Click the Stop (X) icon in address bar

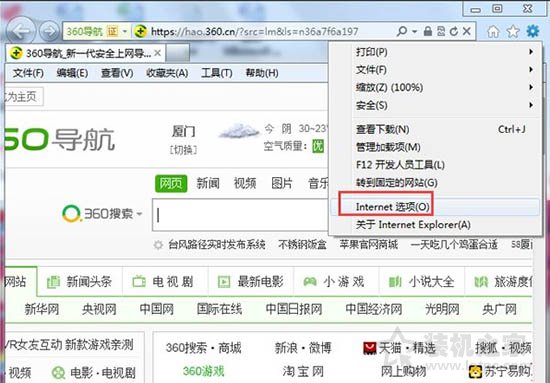tap(467, 32)
